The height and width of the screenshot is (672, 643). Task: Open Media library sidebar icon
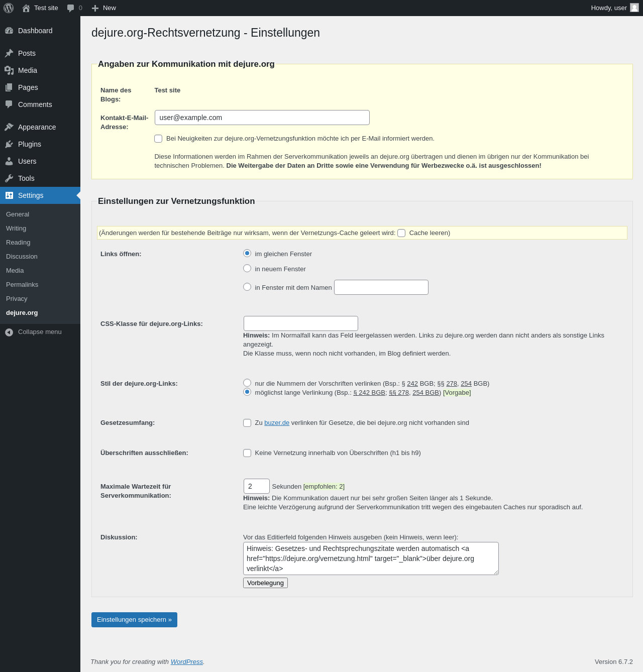(9, 70)
